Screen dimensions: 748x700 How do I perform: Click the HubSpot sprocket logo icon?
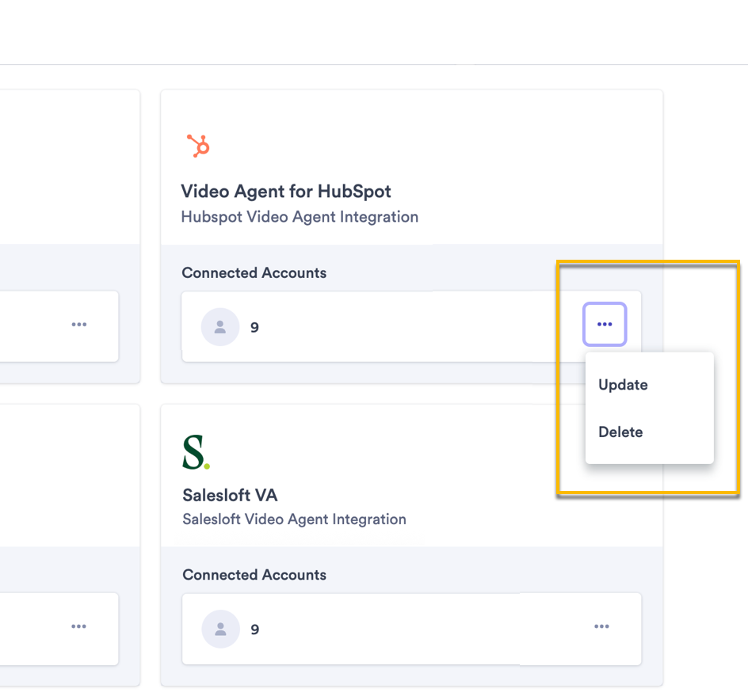pyautogui.click(x=198, y=146)
